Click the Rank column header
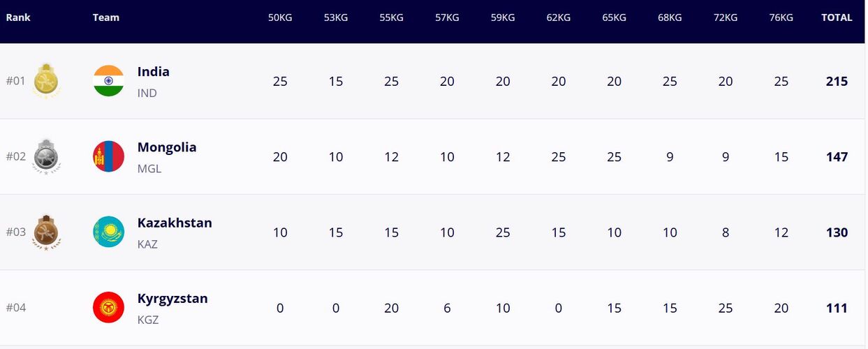The image size is (868, 349). tap(18, 17)
